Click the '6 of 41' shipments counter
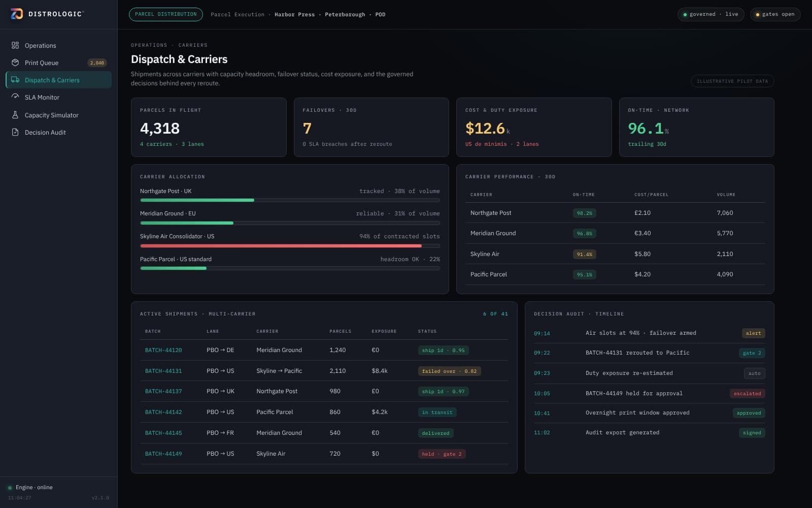The height and width of the screenshot is (508, 812). pyautogui.click(x=495, y=314)
